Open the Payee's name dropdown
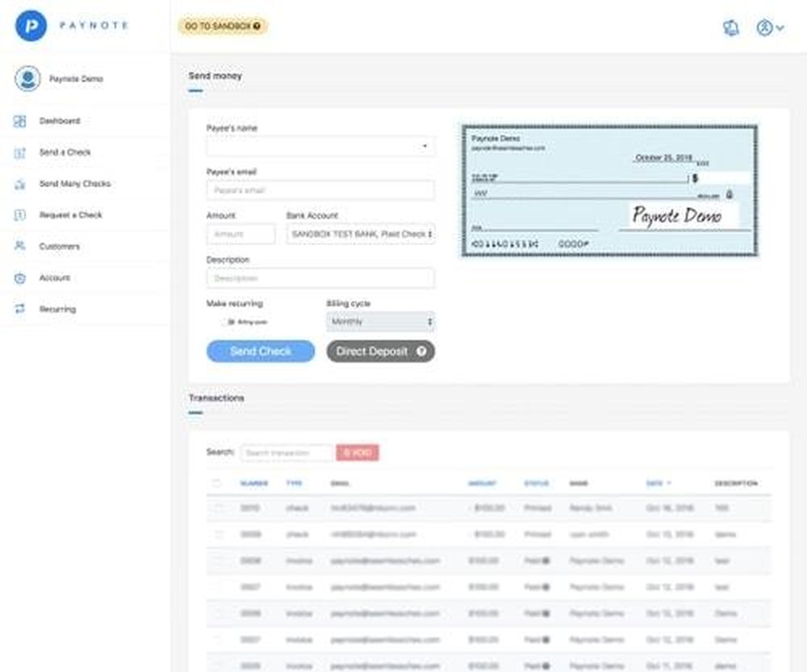 (x=320, y=147)
